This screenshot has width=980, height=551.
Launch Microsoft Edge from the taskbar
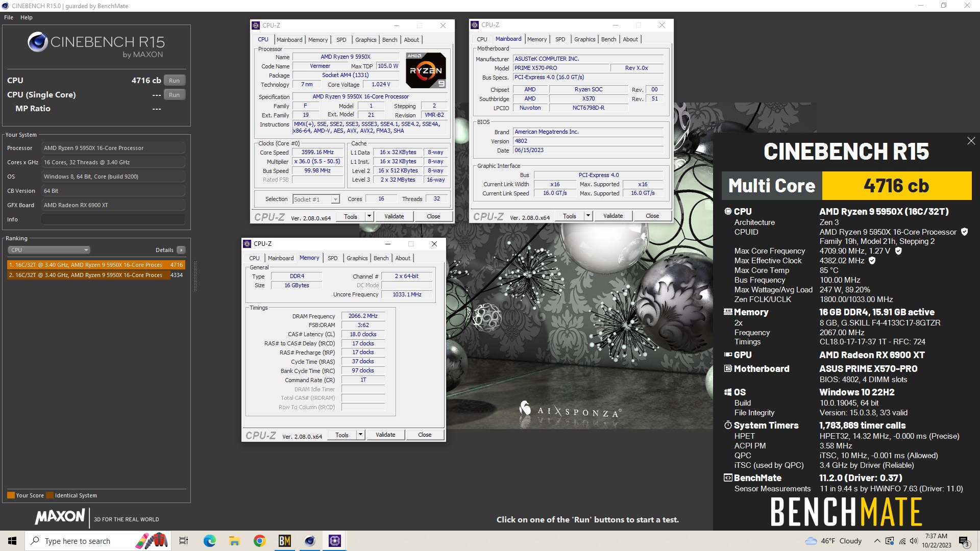point(209,541)
